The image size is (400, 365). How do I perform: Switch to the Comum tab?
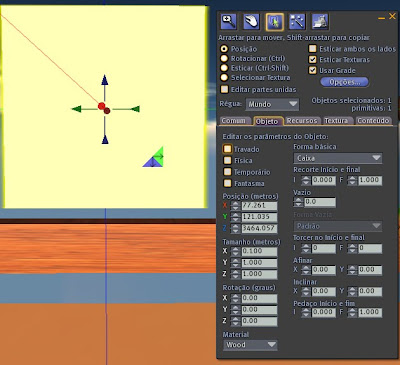tap(234, 121)
